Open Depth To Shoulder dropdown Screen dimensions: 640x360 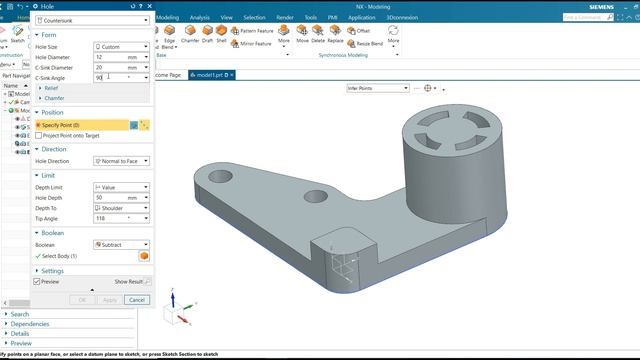click(x=121, y=208)
